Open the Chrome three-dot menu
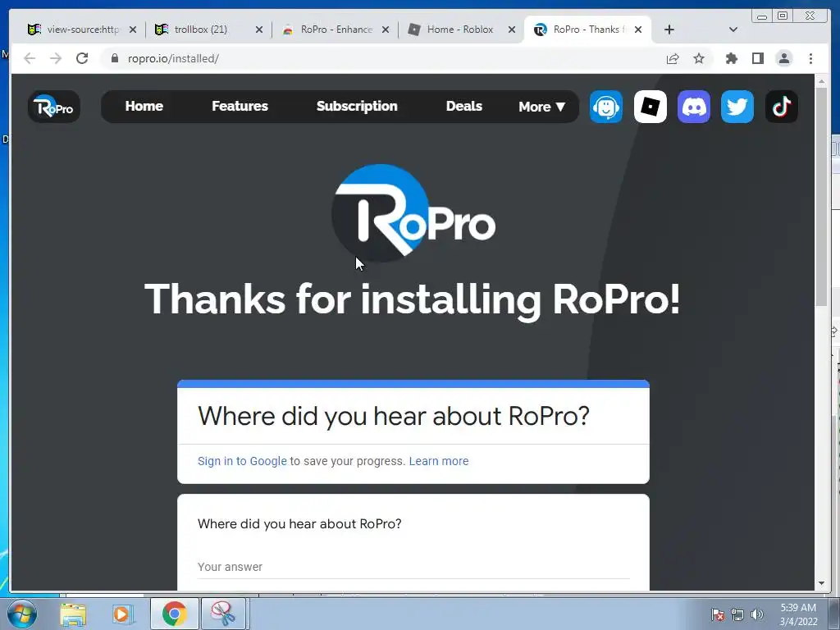This screenshot has width=840, height=630. [810, 58]
